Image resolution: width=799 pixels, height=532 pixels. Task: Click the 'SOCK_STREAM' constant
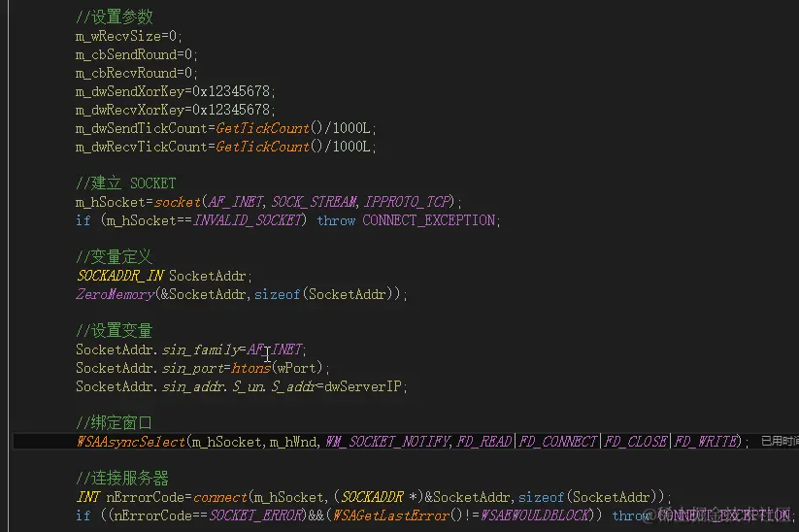coord(314,202)
